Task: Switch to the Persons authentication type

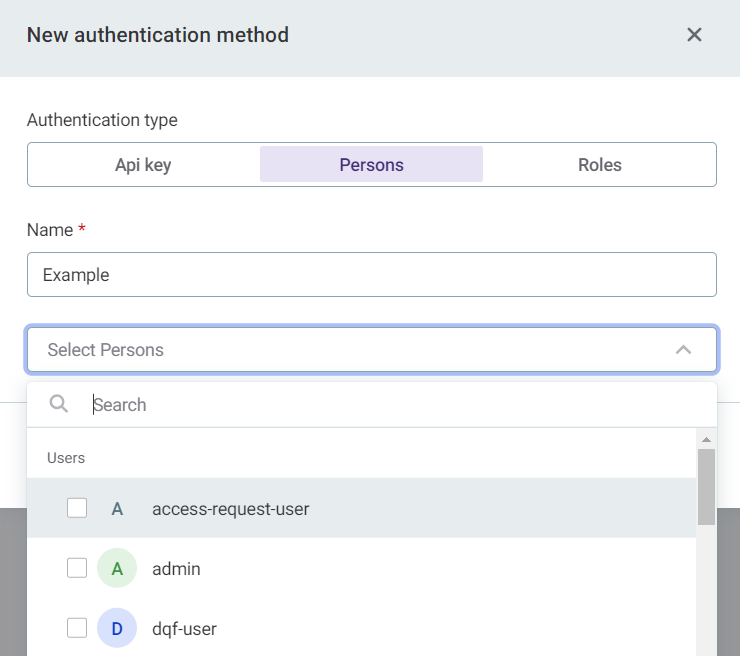Action: [371, 165]
